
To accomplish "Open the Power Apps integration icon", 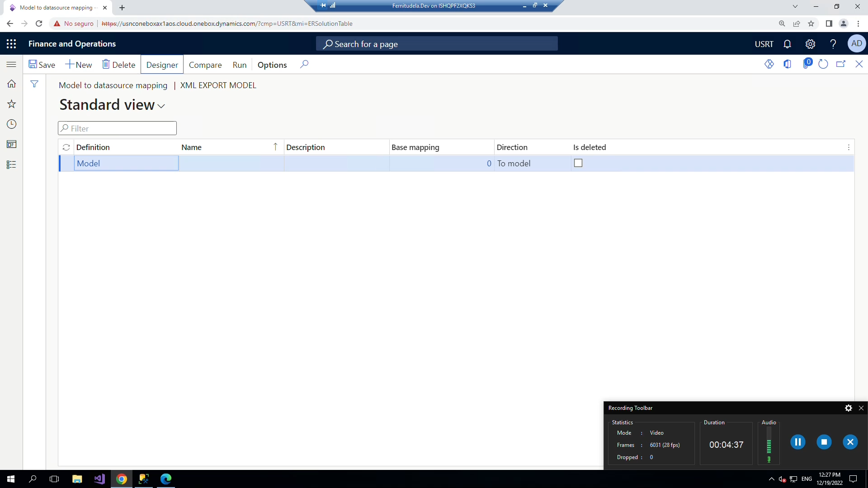I will [769, 64].
